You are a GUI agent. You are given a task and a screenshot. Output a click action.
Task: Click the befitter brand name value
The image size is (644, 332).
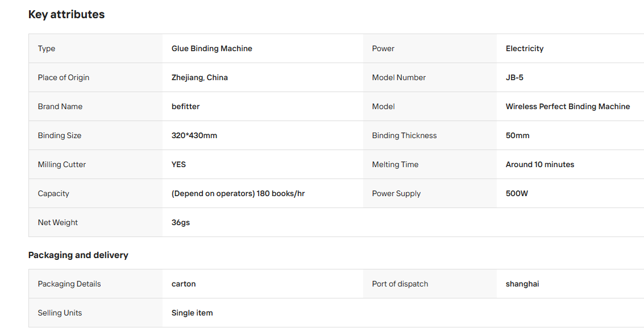pos(186,106)
